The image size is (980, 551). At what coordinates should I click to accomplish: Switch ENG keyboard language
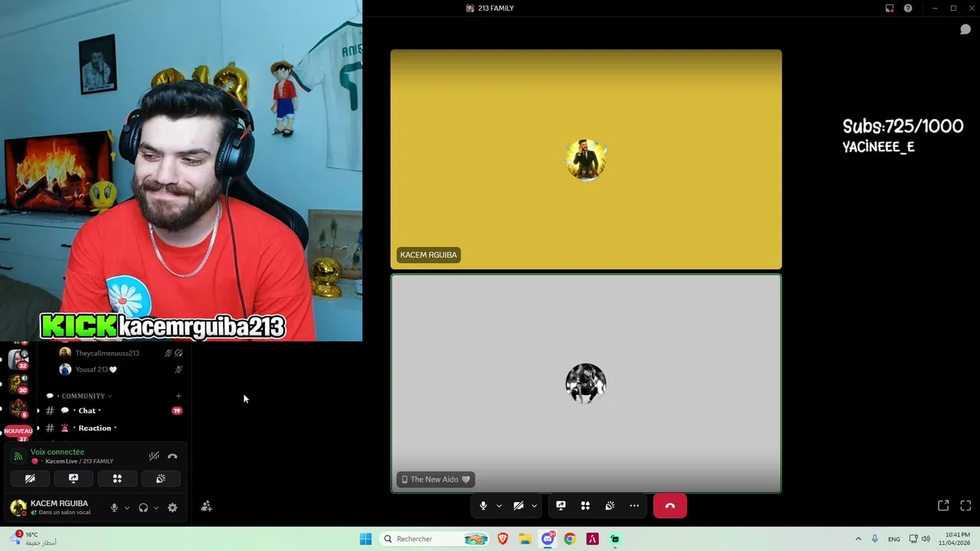[x=894, y=539]
